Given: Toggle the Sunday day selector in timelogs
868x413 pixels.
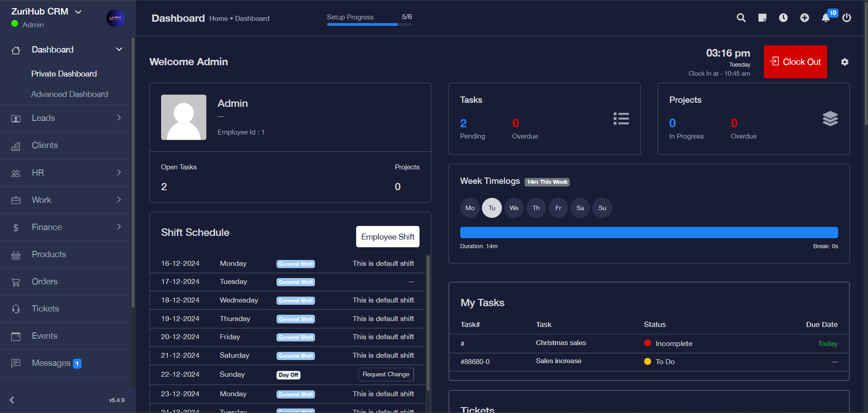Looking at the screenshot, I should coord(602,207).
